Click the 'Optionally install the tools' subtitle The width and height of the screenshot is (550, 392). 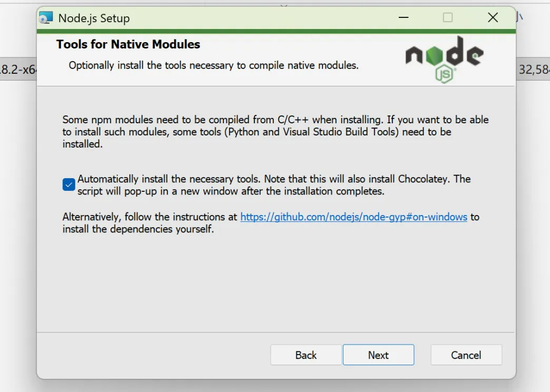pyautogui.click(x=213, y=66)
